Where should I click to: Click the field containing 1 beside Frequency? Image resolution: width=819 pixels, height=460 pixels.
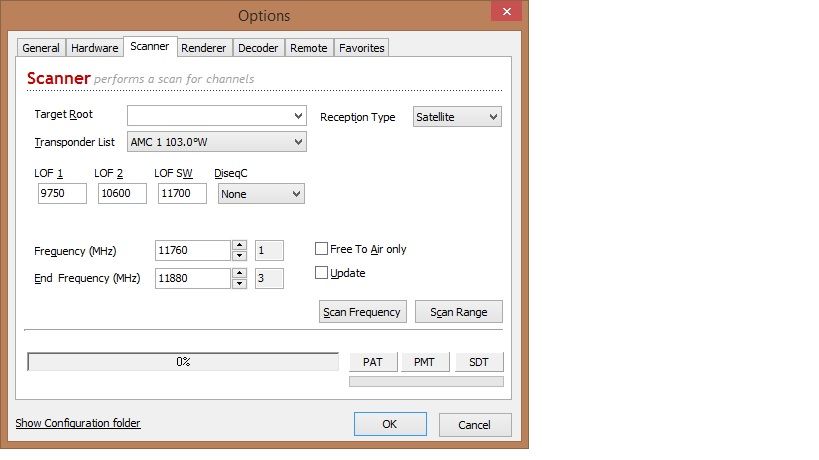(269, 250)
